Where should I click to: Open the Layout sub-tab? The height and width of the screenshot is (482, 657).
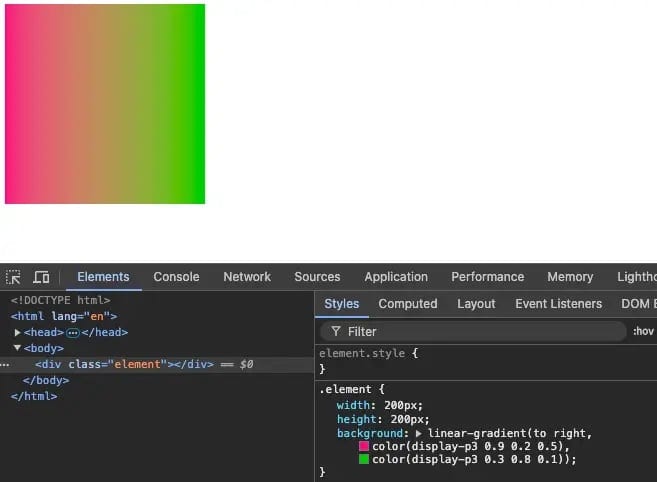click(476, 303)
